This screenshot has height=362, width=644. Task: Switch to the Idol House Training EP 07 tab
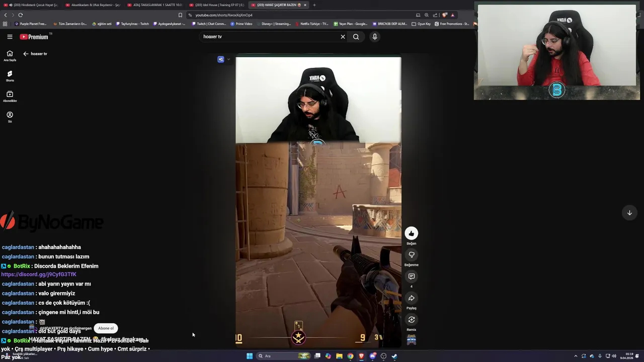tap(217, 5)
